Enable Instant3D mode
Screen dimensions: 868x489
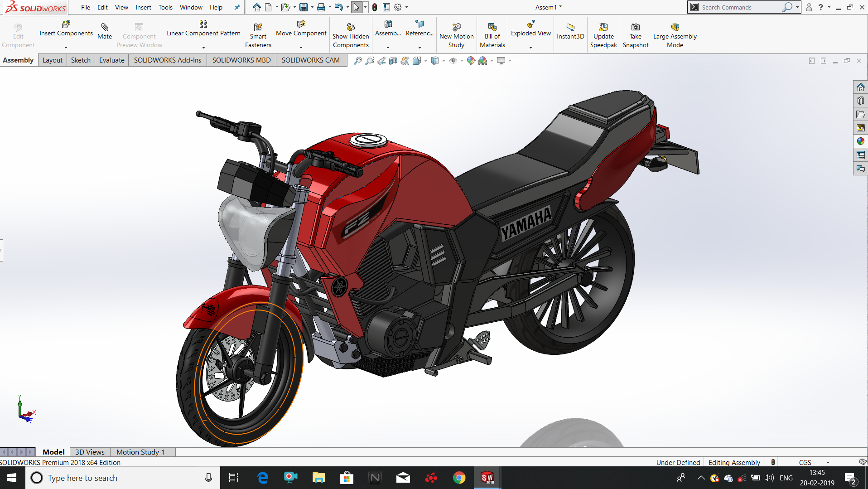(570, 34)
